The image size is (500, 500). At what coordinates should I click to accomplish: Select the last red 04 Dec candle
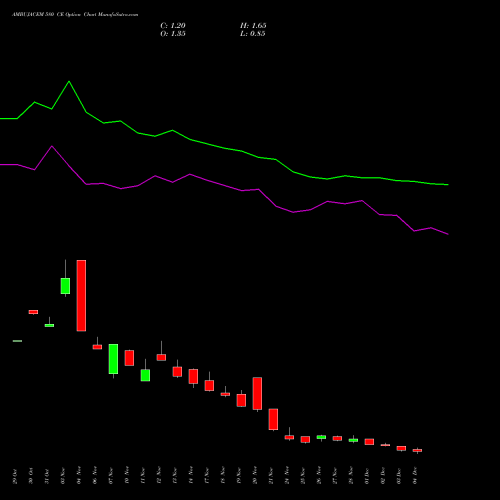(417, 450)
